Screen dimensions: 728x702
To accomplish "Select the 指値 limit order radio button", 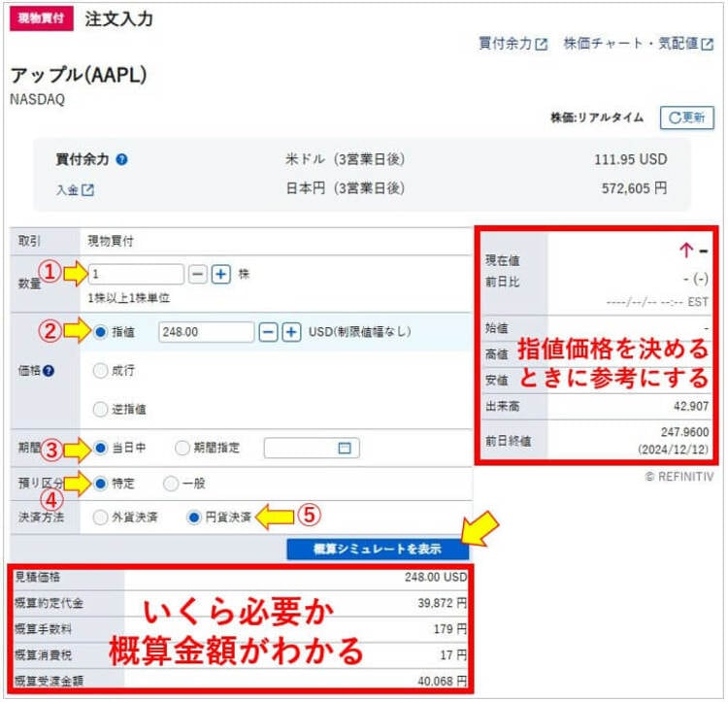I will (101, 332).
